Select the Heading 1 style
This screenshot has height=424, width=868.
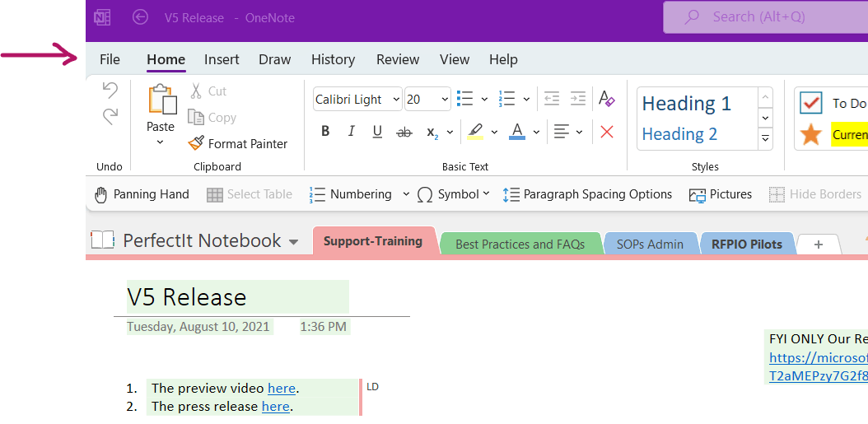(687, 104)
